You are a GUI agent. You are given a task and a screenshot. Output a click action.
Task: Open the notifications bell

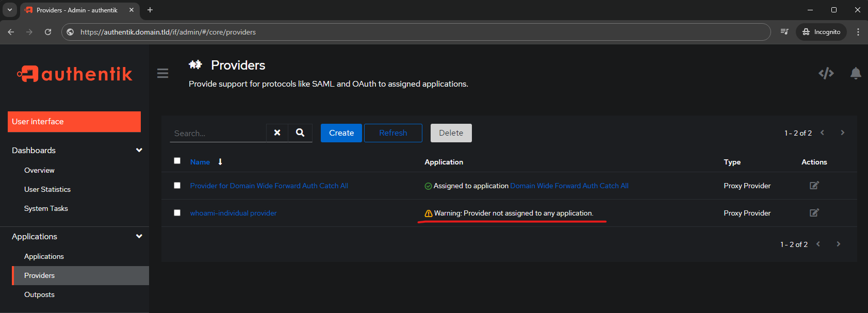856,73
